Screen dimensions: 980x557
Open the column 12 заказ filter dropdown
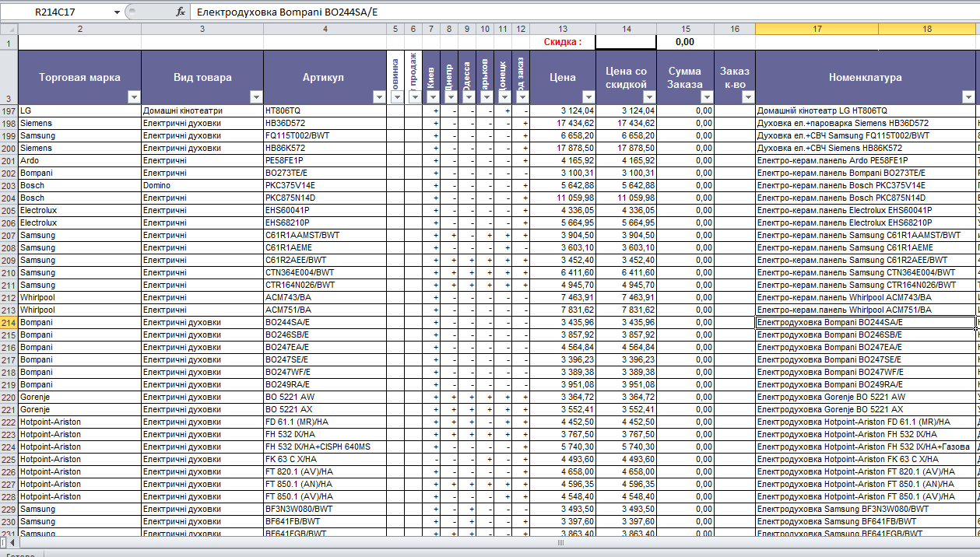point(522,97)
